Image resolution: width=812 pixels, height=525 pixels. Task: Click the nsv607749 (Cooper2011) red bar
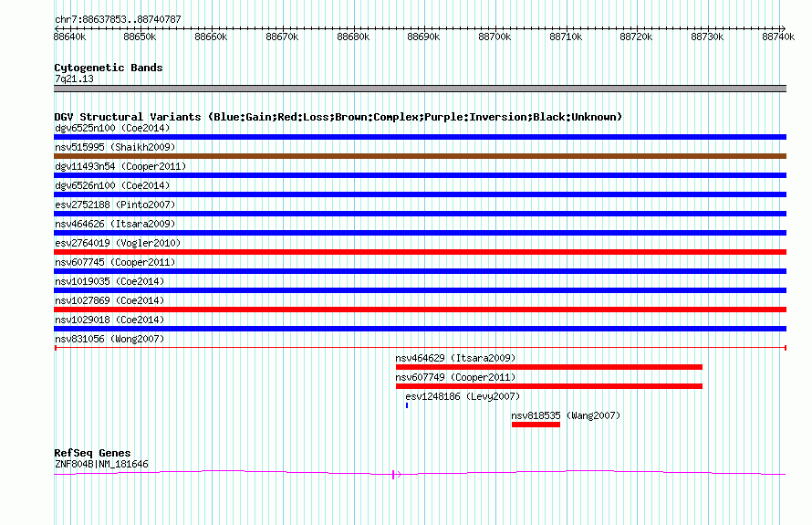tap(549, 386)
